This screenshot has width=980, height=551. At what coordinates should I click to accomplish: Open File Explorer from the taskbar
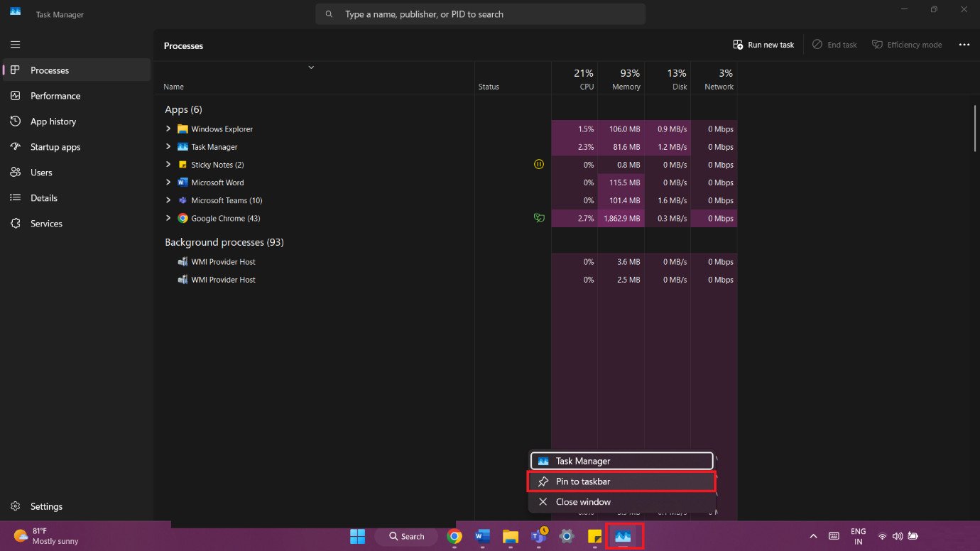[x=511, y=536]
